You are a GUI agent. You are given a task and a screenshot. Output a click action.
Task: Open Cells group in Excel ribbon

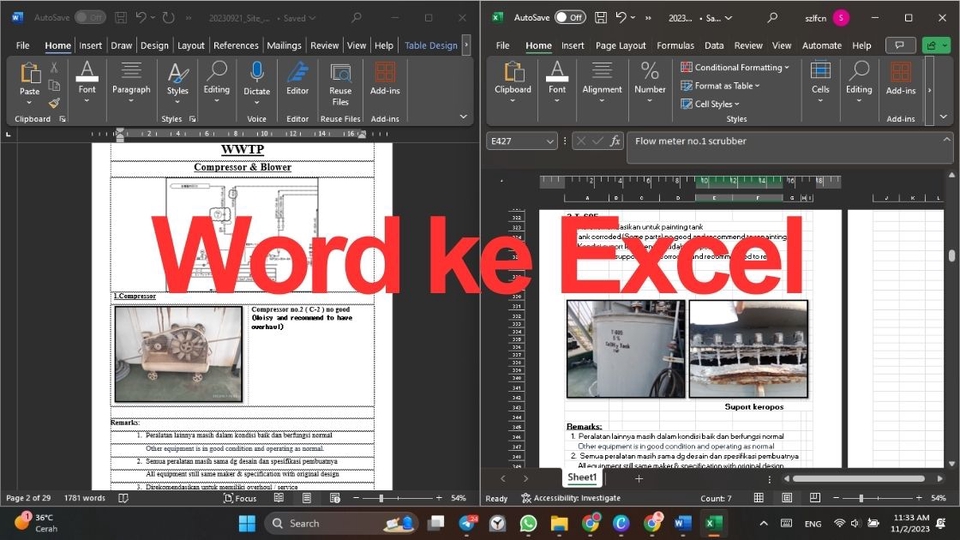[820, 82]
